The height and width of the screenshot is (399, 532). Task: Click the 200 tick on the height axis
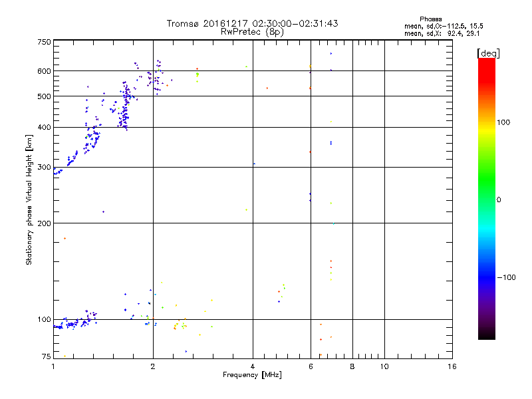click(x=44, y=223)
